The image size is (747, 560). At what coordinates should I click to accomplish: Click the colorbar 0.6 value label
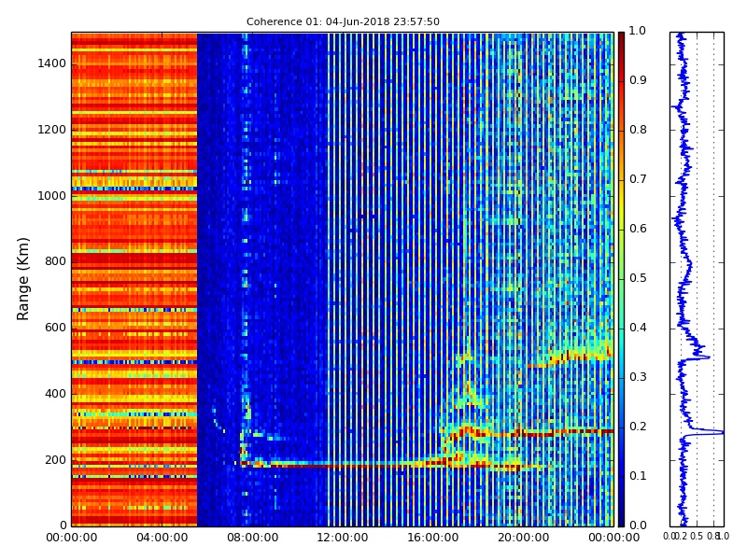[x=638, y=229]
